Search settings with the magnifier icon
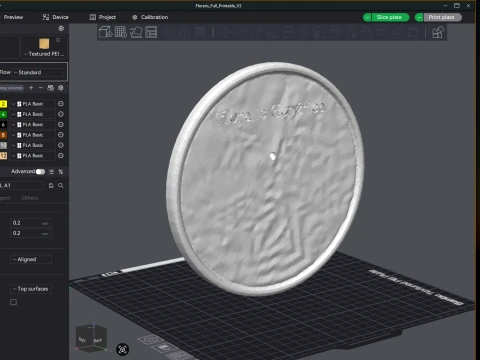The width and height of the screenshot is (480, 360). click(61, 186)
